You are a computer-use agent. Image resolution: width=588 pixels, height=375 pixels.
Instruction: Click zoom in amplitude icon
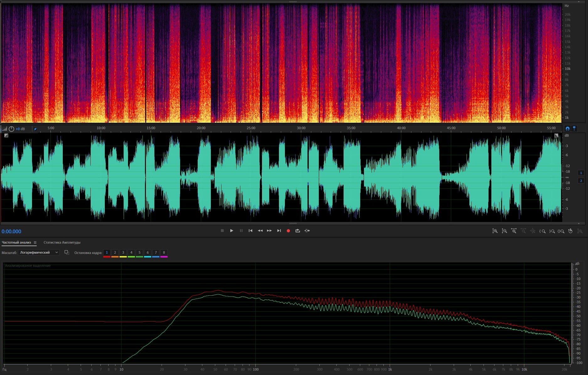[x=495, y=231]
